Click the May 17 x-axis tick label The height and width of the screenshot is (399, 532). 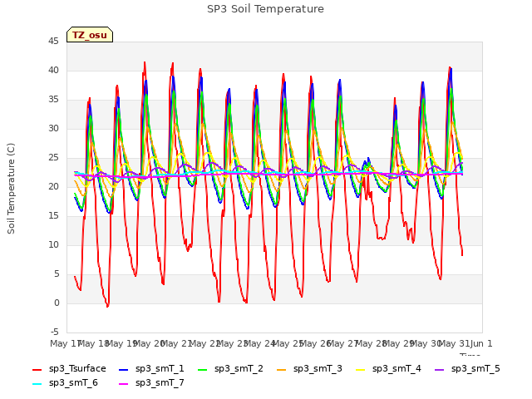pos(65,343)
